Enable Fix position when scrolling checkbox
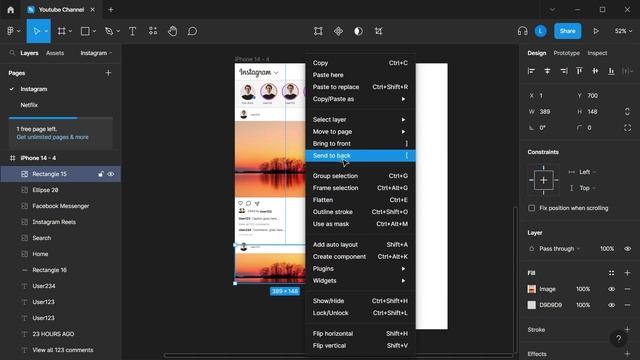 (x=531, y=208)
